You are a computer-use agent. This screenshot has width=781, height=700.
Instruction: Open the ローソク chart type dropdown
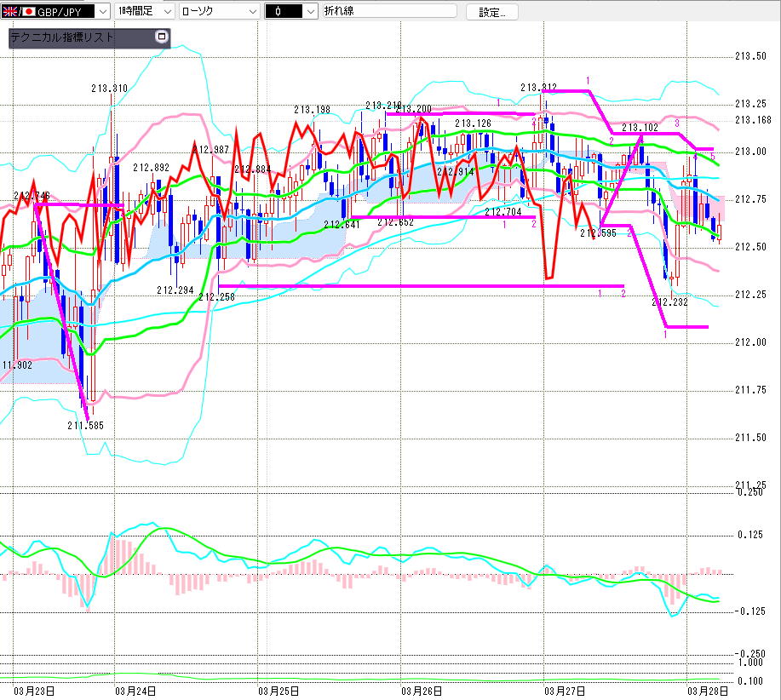(252, 11)
